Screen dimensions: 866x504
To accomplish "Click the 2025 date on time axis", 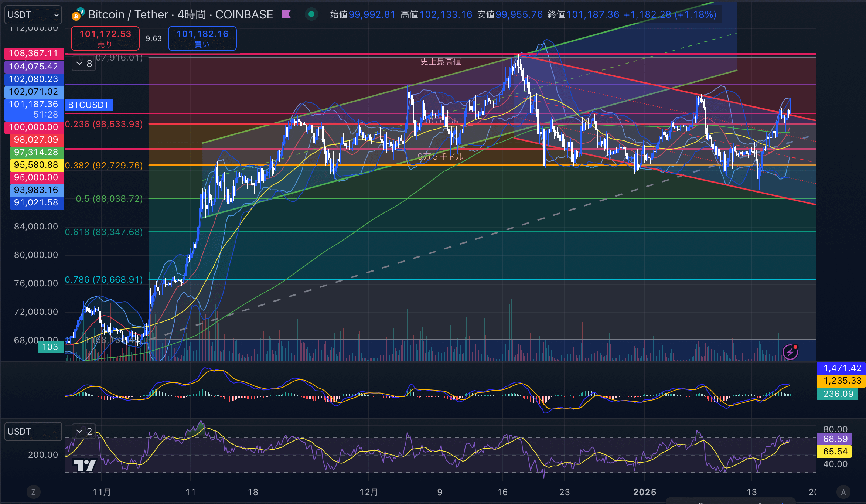I will pos(645,492).
